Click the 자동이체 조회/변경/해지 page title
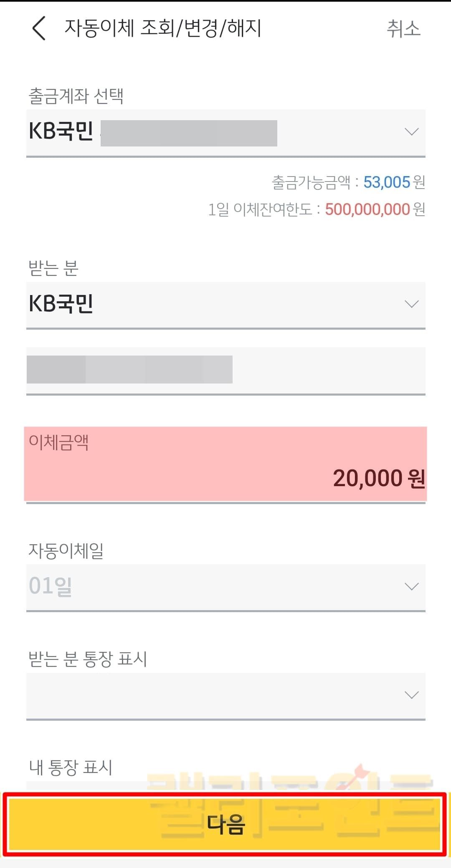The width and height of the screenshot is (451, 868). coord(162,28)
